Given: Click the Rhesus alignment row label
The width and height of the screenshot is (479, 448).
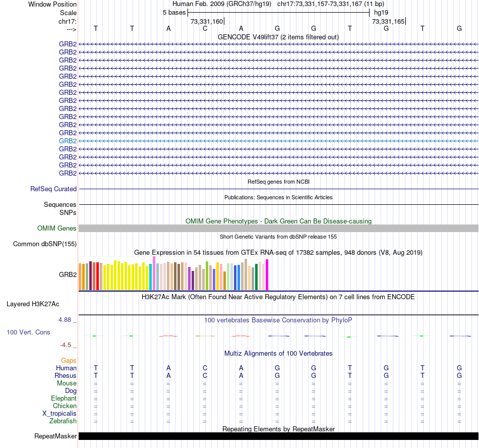Looking at the screenshot, I should [66, 375].
